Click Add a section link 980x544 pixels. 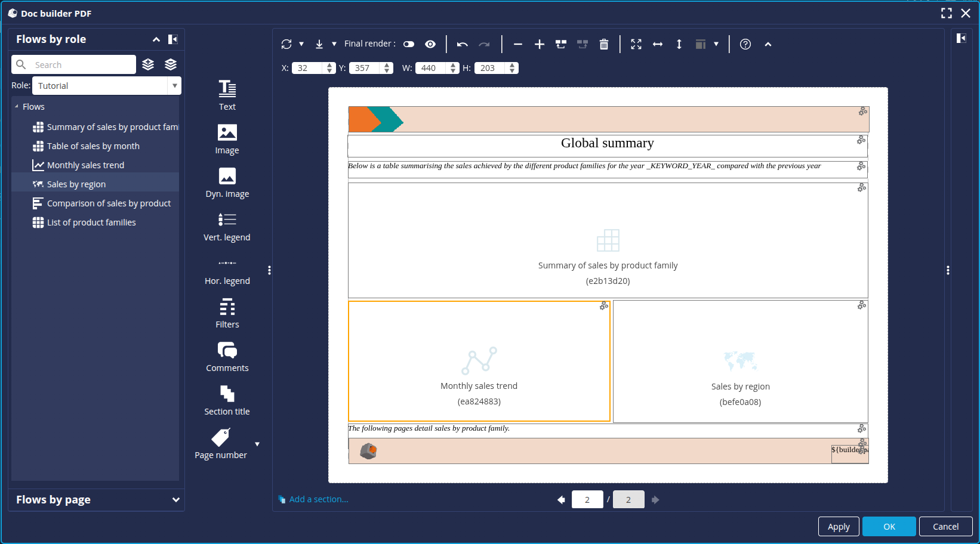point(318,499)
